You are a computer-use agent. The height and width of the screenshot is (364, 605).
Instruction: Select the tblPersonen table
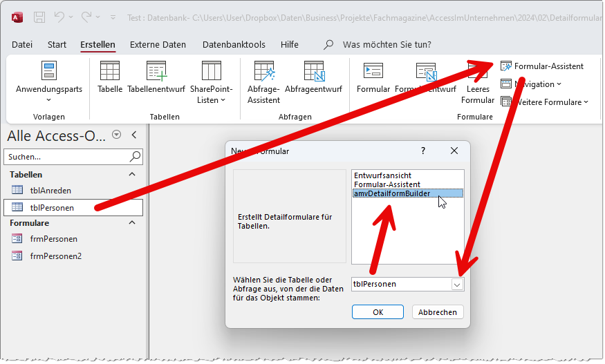pyautogui.click(x=73, y=207)
